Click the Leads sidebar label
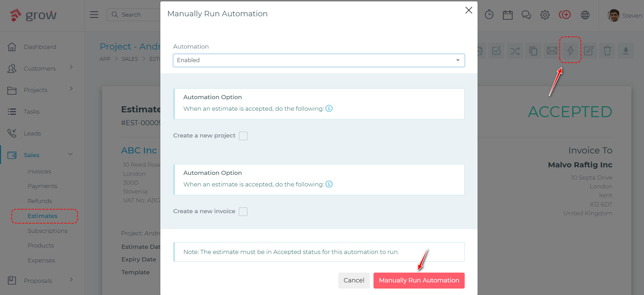The width and height of the screenshot is (644, 295). (32, 133)
